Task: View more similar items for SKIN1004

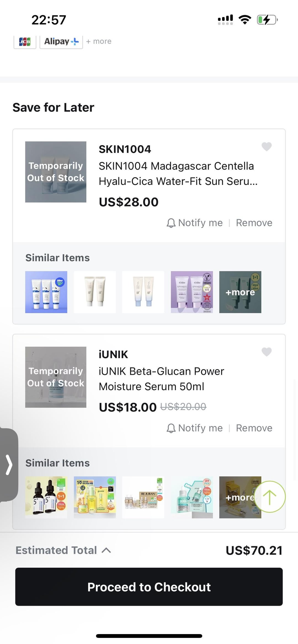Action: tap(240, 292)
